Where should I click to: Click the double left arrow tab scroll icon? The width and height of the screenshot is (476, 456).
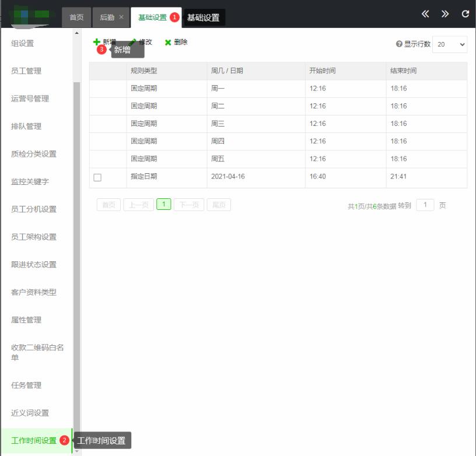pyautogui.click(x=425, y=14)
